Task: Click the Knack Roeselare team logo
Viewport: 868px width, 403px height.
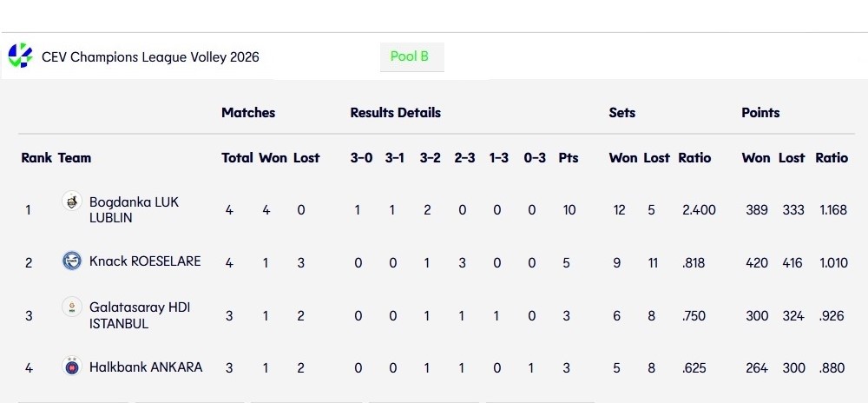Action: pyautogui.click(x=72, y=261)
